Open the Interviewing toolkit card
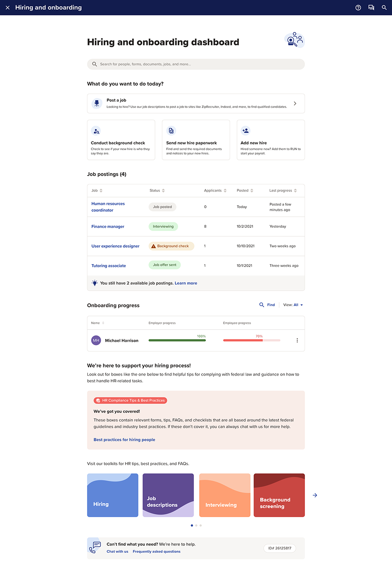Screen dimensions: 392x581 coord(224,495)
